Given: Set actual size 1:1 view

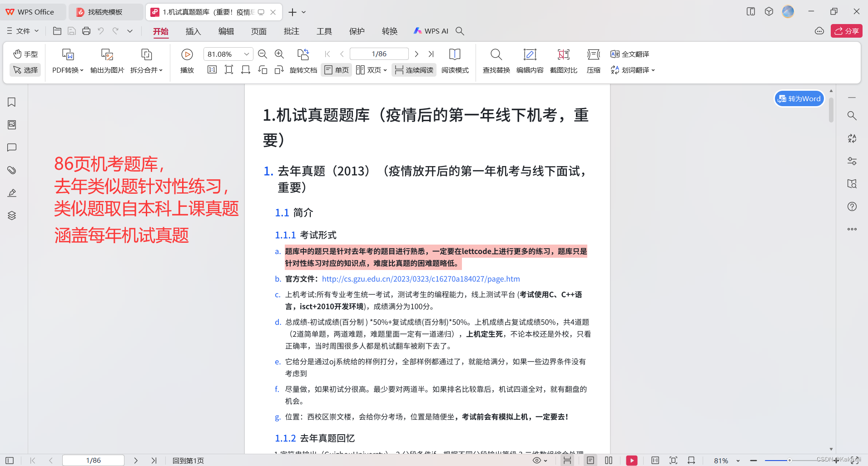Looking at the screenshot, I should pos(212,69).
